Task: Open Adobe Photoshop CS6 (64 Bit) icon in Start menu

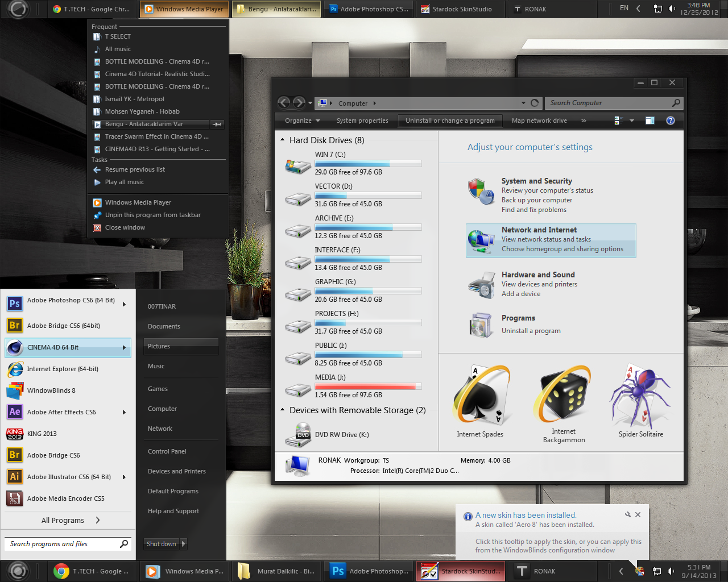Action: click(x=15, y=304)
